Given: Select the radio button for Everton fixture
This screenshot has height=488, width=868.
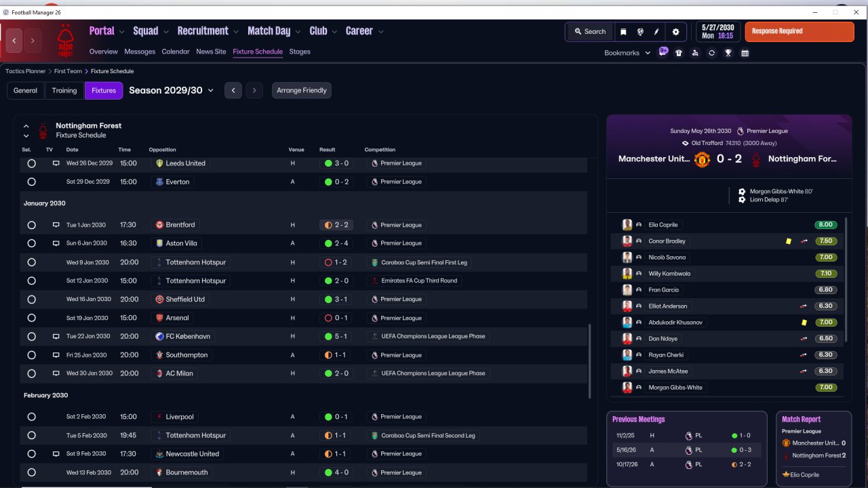Looking at the screenshot, I should [31, 182].
